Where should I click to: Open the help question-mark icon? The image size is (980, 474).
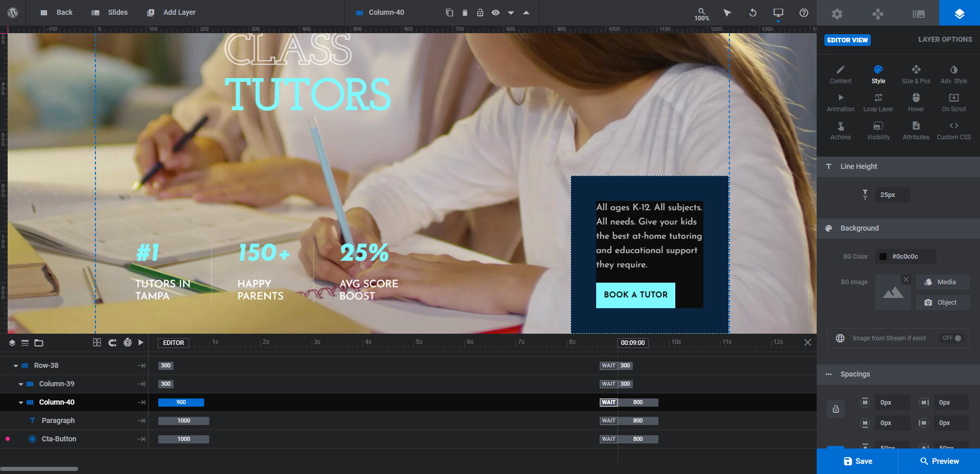pyautogui.click(x=804, y=13)
